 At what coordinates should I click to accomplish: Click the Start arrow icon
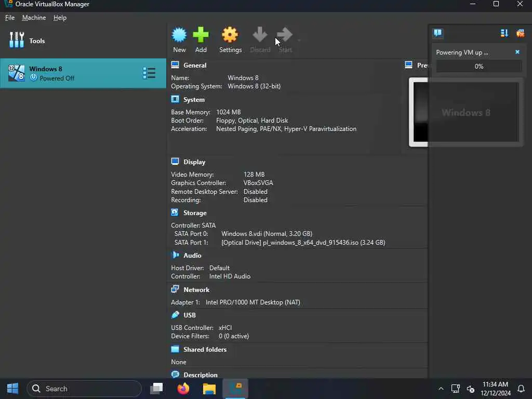284,35
